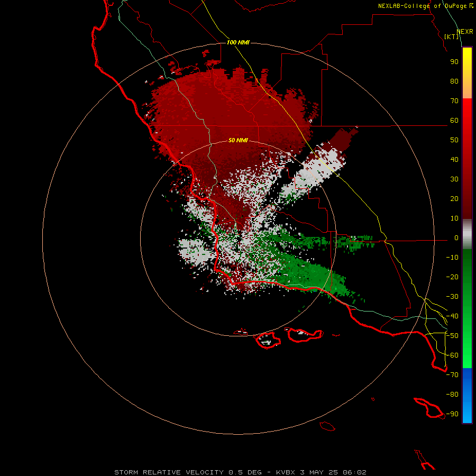Click the 0.5 DEG elevation text
This screenshot has width=476, height=476.
click(x=245, y=472)
